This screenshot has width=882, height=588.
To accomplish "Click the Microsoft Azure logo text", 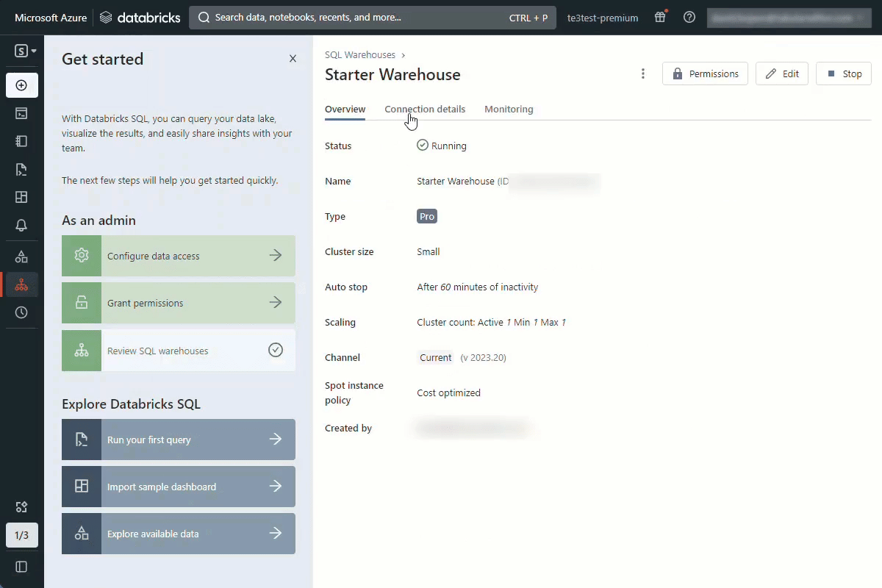I will point(51,18).
